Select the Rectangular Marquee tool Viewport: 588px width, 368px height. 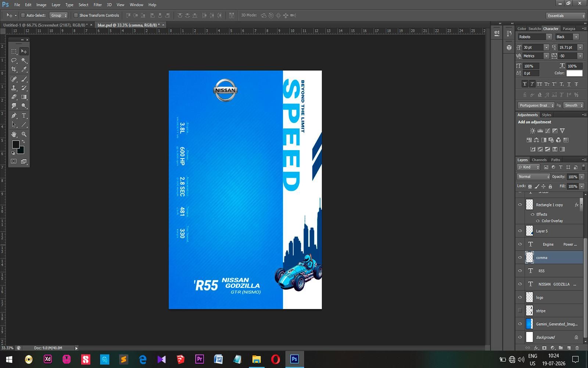(x=14, y=51)
